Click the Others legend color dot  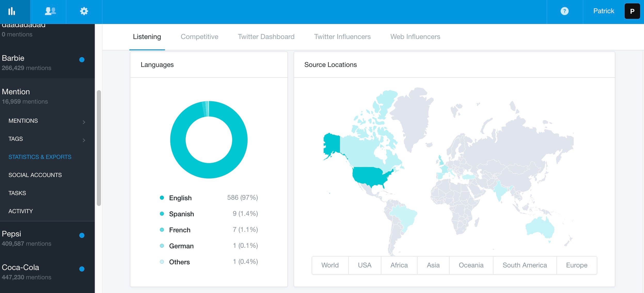click(x=162, y=262)
